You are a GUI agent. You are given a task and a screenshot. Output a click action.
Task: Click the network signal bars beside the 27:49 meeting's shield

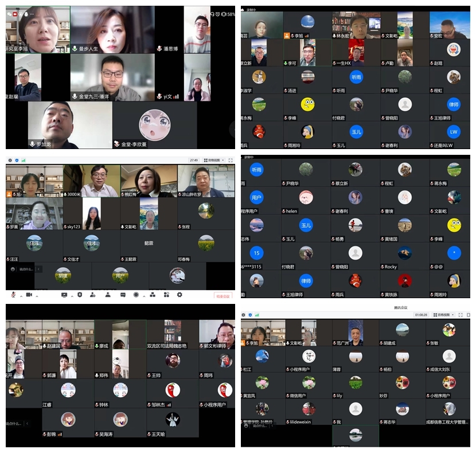tap(24, 161)
